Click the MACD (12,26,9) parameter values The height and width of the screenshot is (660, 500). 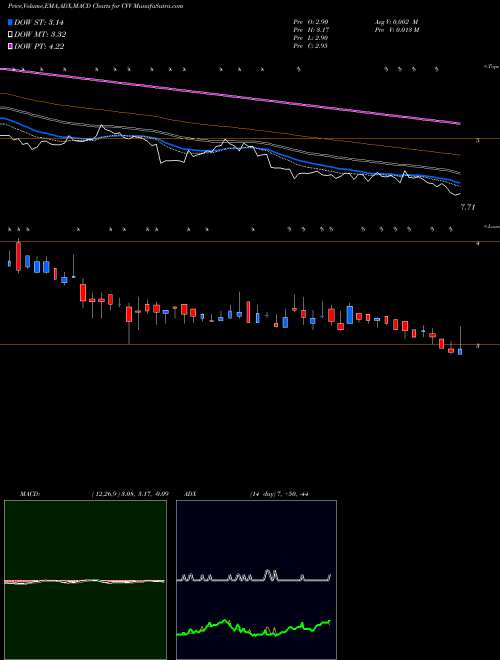(129, 493)
